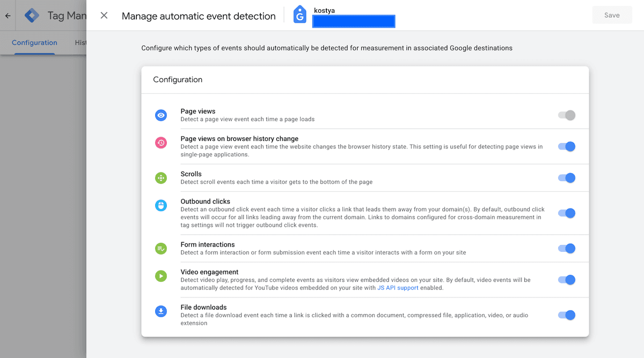Click the 'Configuration' card heading

coord(178,79)
